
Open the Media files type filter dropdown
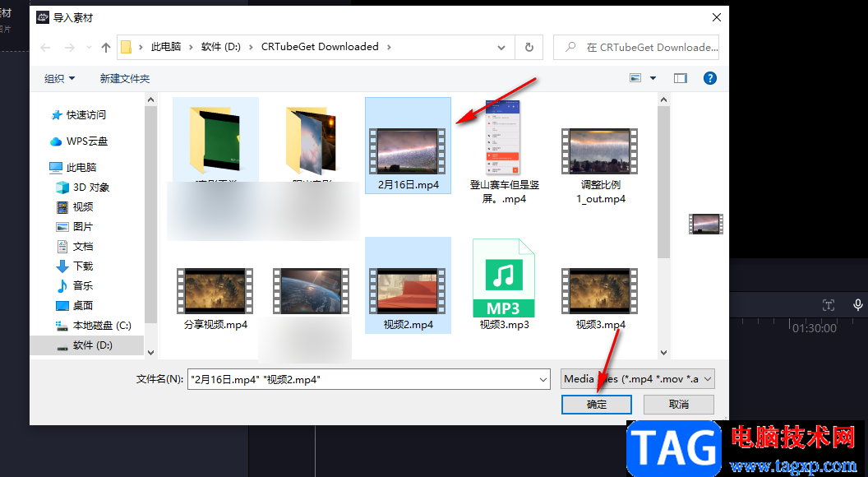pyautogui.click(x=637, y=379)
